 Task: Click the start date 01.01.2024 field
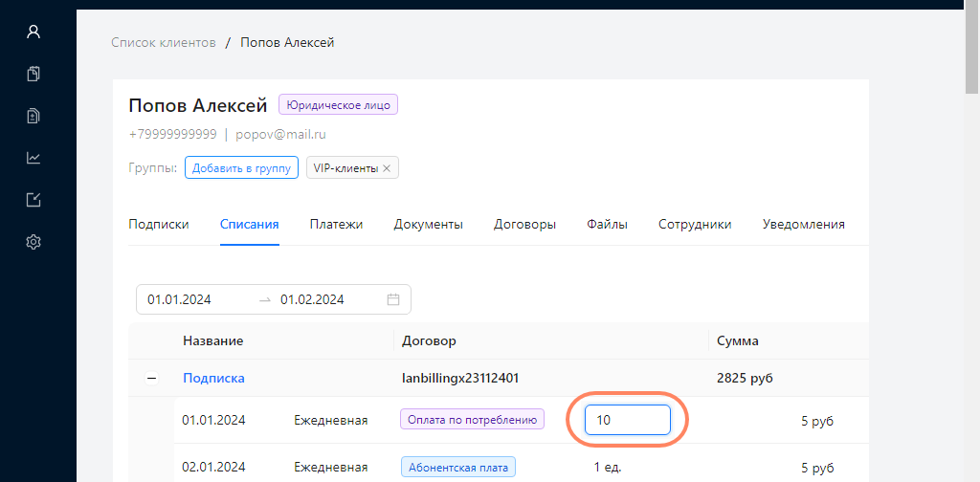point(179,299)
